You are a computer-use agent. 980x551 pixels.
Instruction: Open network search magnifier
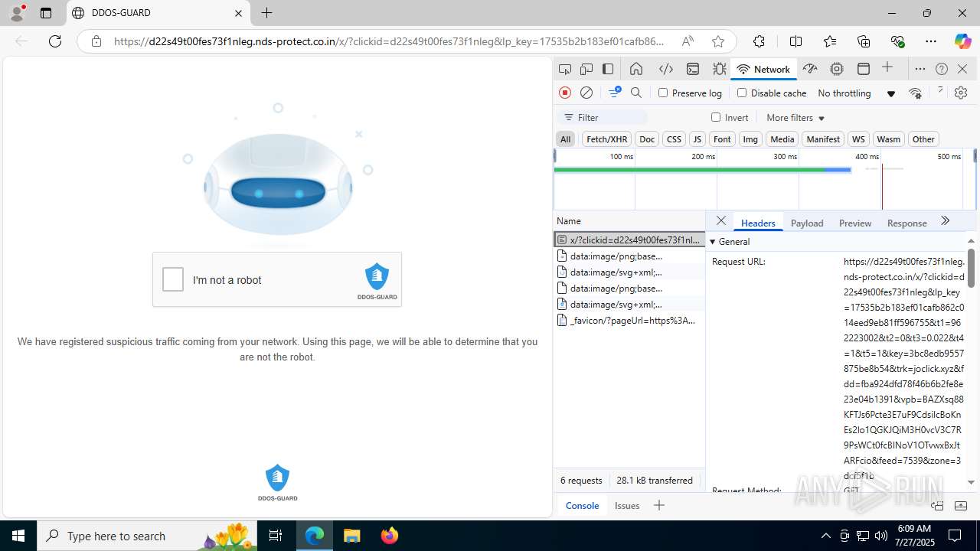click(x=636, y=93)
